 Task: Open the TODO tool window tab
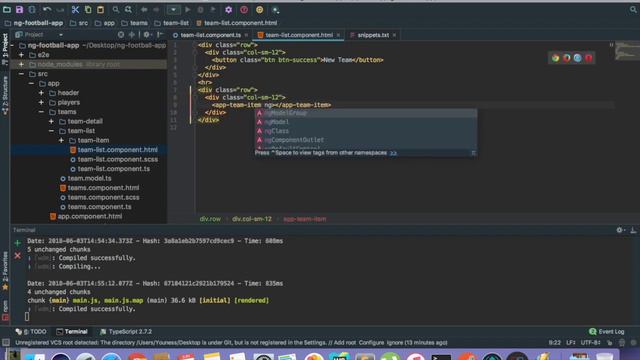point(31,331)
